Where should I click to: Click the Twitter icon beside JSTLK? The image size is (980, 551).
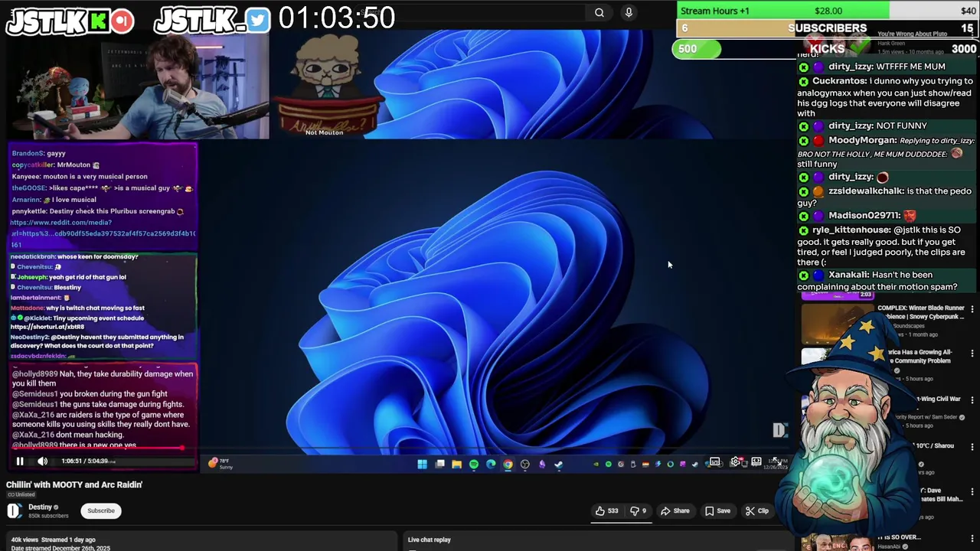tap(258, 21)
